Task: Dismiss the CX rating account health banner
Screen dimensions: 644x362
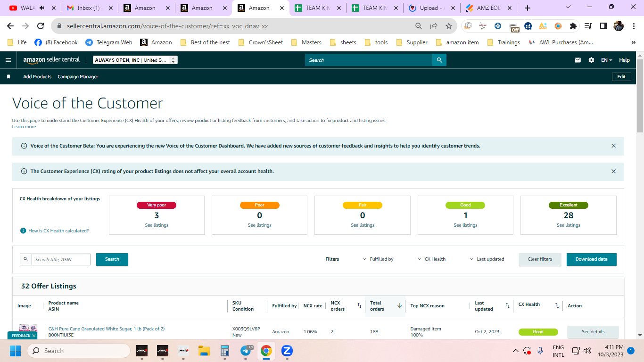Action: click(x=613, y=172)
